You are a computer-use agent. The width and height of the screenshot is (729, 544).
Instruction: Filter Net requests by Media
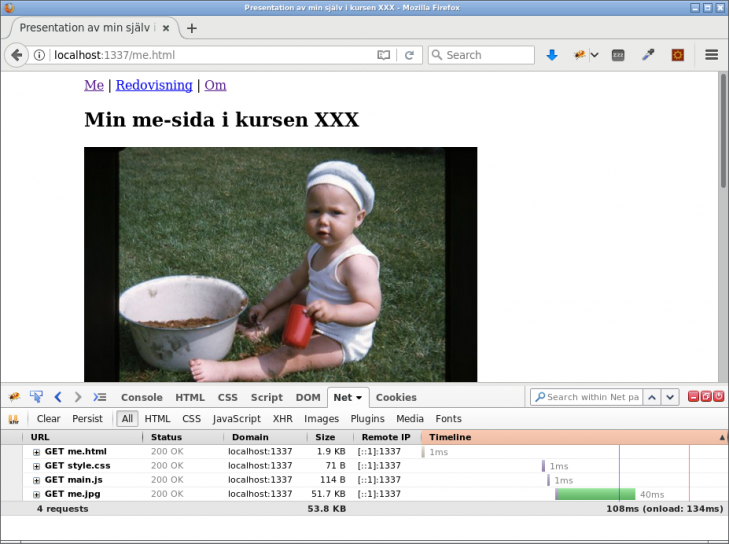[x=410, y=419]
